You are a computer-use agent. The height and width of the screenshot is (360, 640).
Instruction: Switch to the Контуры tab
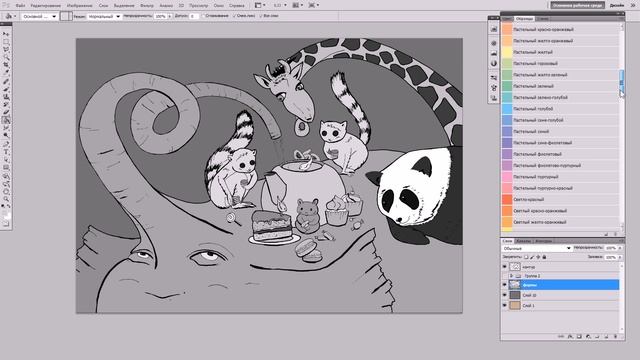coord(543,241)
